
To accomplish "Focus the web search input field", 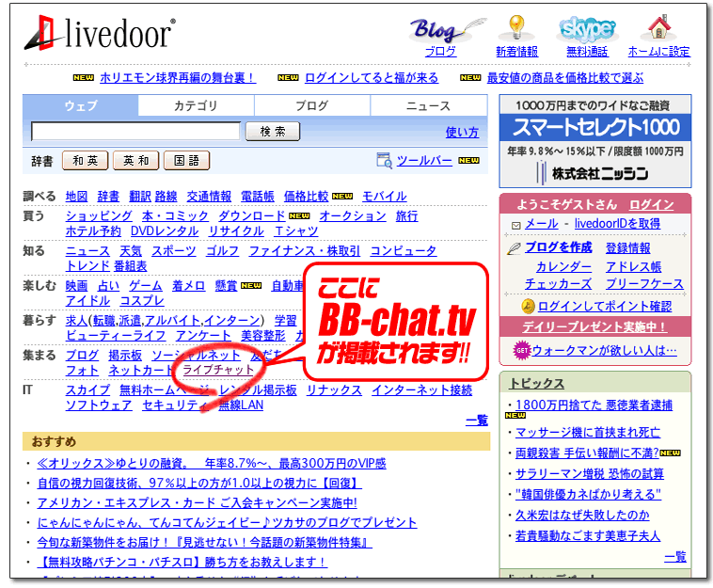I will click(135, 132).
